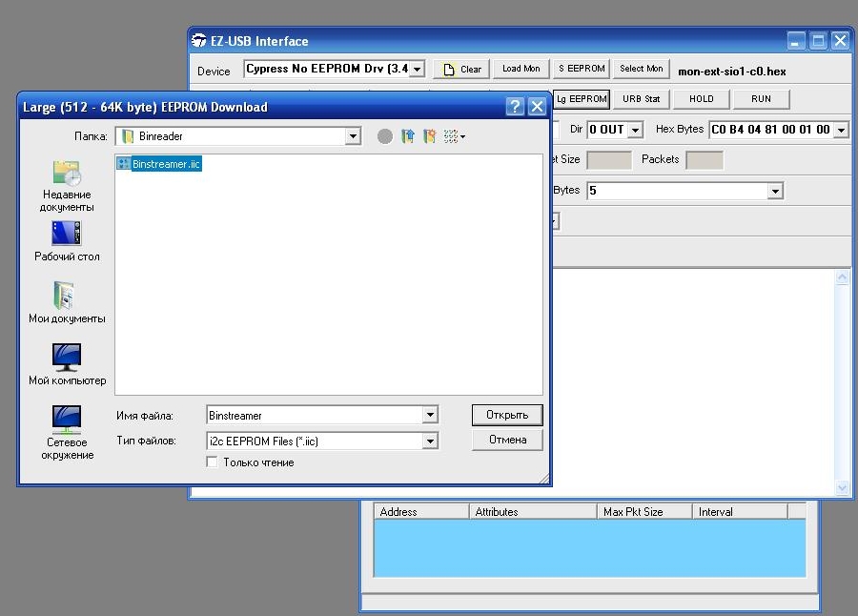Screen dimensions: 858x616
Task: Open the Device dropdown in EZ-USB Interface
Action: pos(417,69)
